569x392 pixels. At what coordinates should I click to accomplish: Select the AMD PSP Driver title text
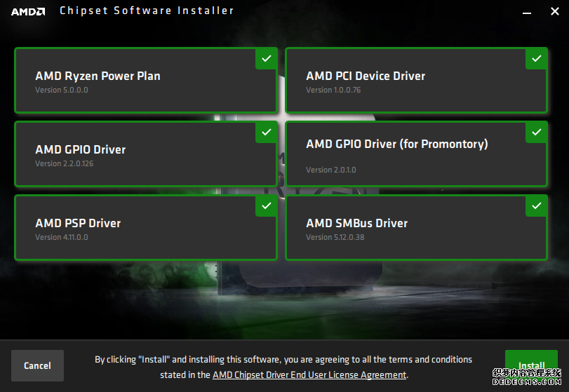(x=78, y=223)
